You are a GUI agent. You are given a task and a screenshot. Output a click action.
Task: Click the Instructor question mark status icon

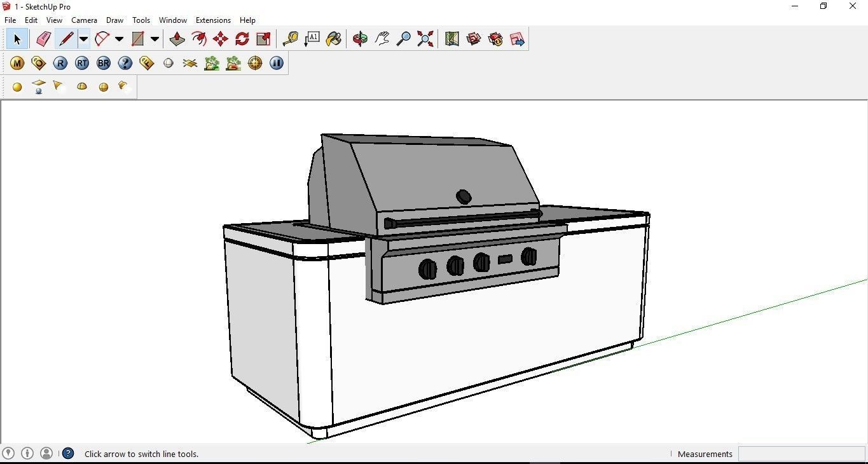(68, 453)
